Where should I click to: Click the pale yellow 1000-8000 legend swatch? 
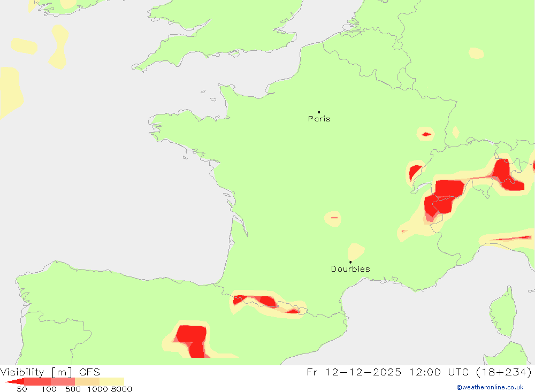click(x=112, y=381)
